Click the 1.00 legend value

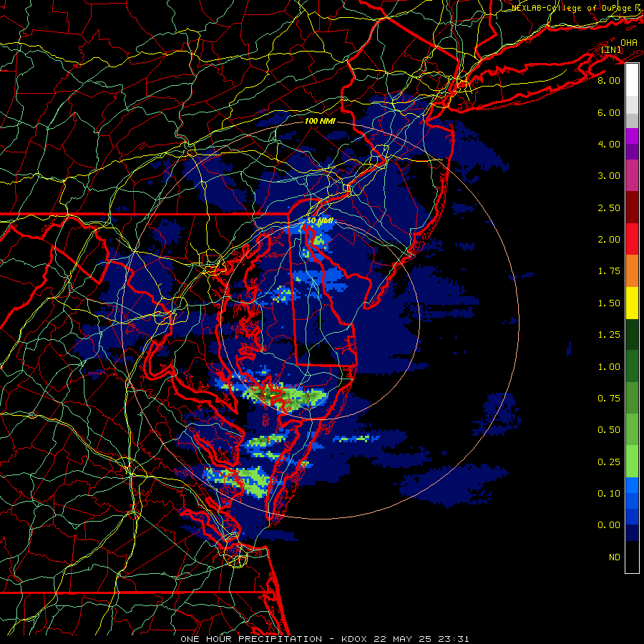[609, 367]
